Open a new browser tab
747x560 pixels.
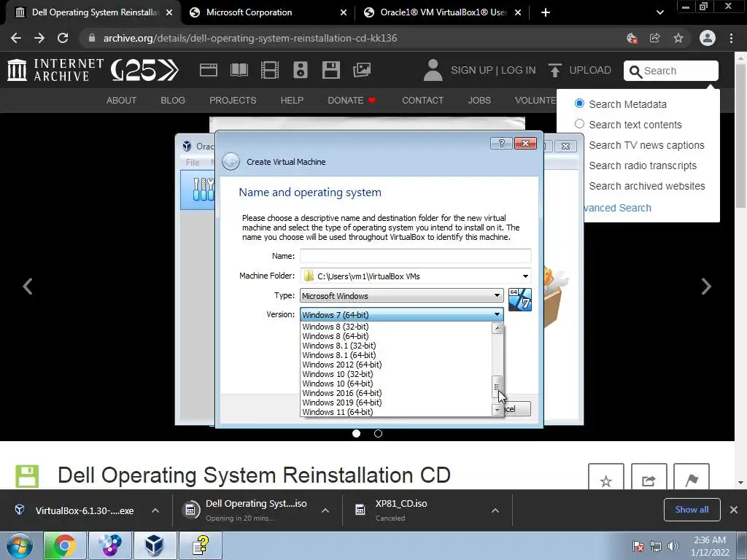click(x=546, y=12)
